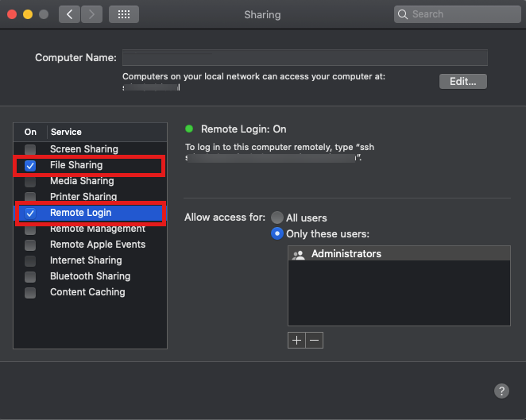The image size is (526, 420).
Task: Show all preferences grid icon
Action: point(123,14)
